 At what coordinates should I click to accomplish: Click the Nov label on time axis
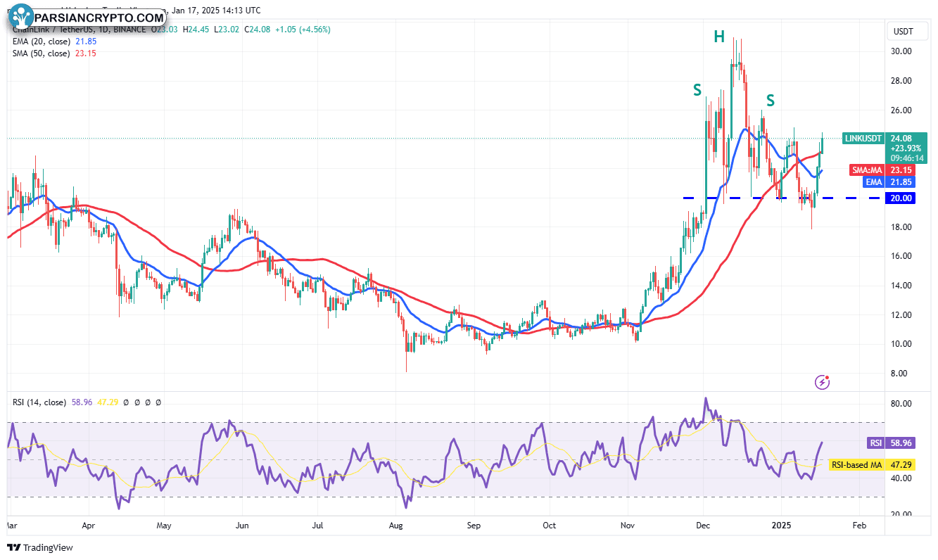coord(627,526)
